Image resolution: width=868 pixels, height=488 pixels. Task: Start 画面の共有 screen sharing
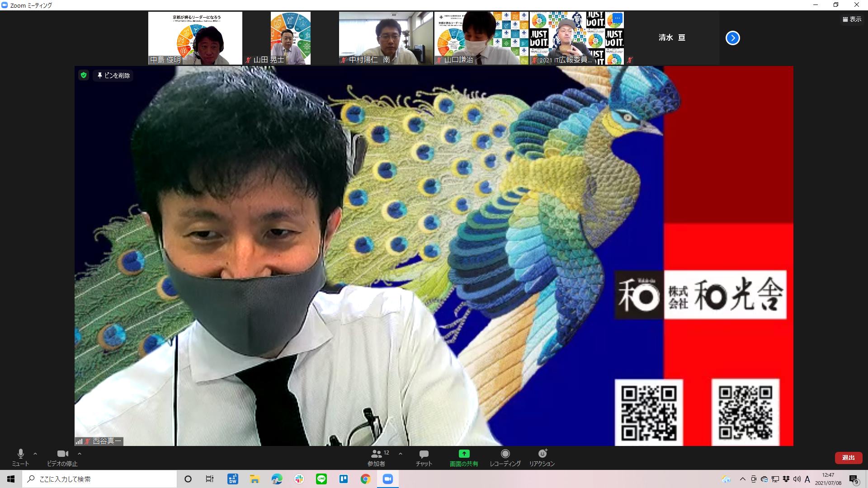[x=464, y=457]
